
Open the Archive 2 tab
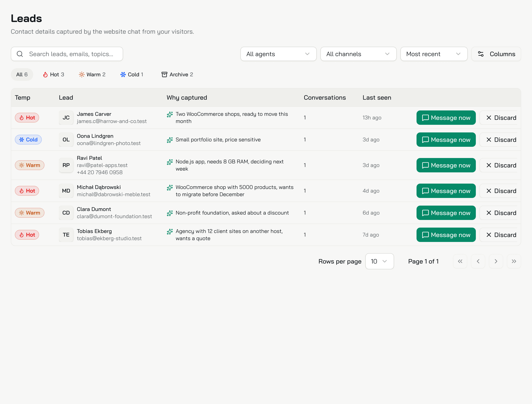(177, 75)
